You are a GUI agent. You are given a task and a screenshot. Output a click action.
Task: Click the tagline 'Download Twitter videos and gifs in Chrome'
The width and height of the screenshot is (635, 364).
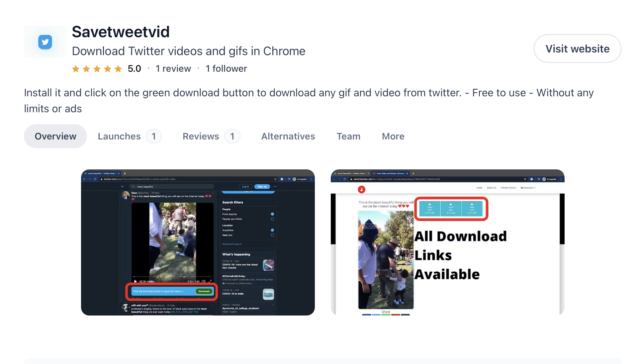coord(188,51)
